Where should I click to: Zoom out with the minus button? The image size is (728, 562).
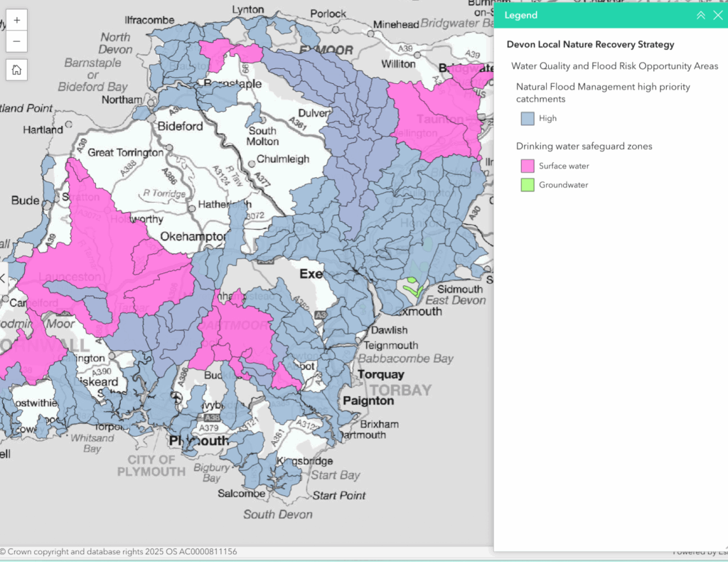pyautogui.click(x=17, y=42)
